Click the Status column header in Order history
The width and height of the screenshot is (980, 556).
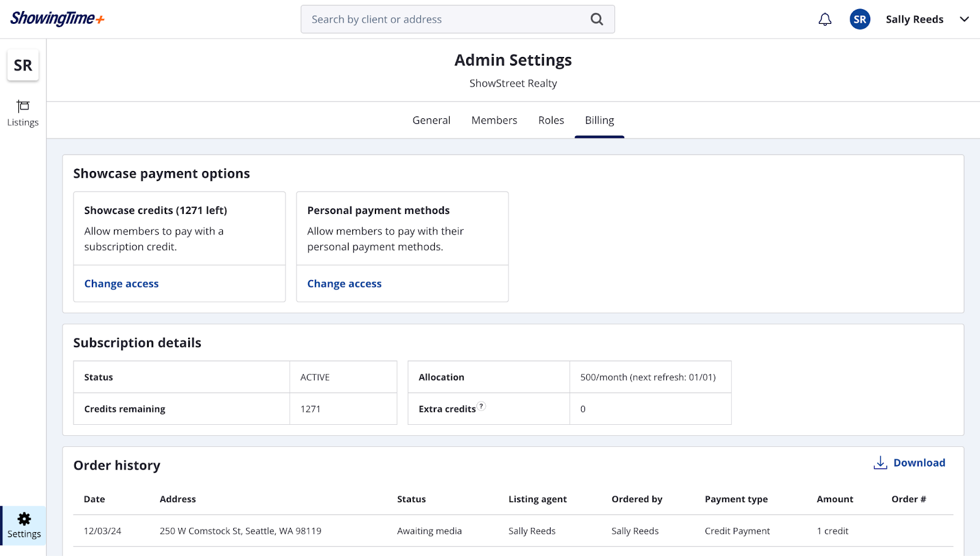click(412, 499)
